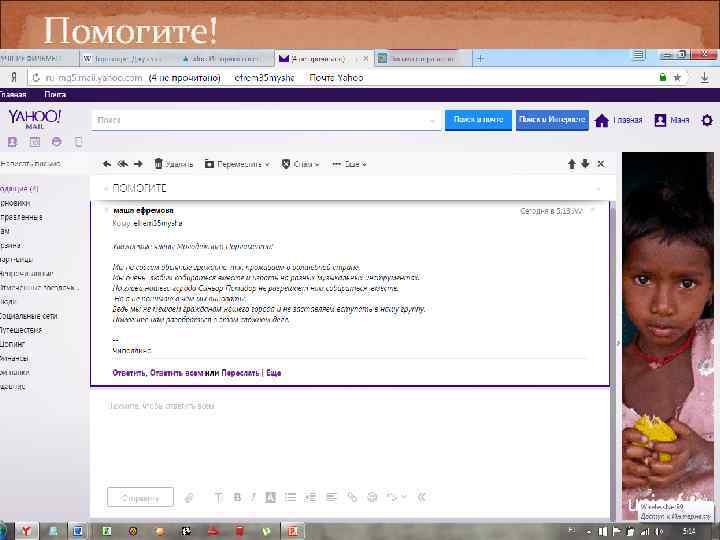The height and width of the screenshot is (540, 720).
Task: Open the Contacts icon under Yahoo logo
Action: 12,142
